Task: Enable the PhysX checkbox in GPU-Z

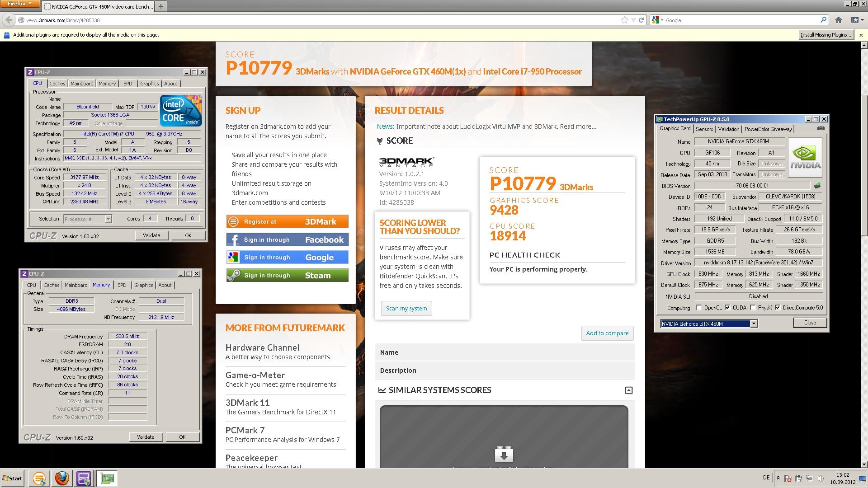Action: point(753,308)
